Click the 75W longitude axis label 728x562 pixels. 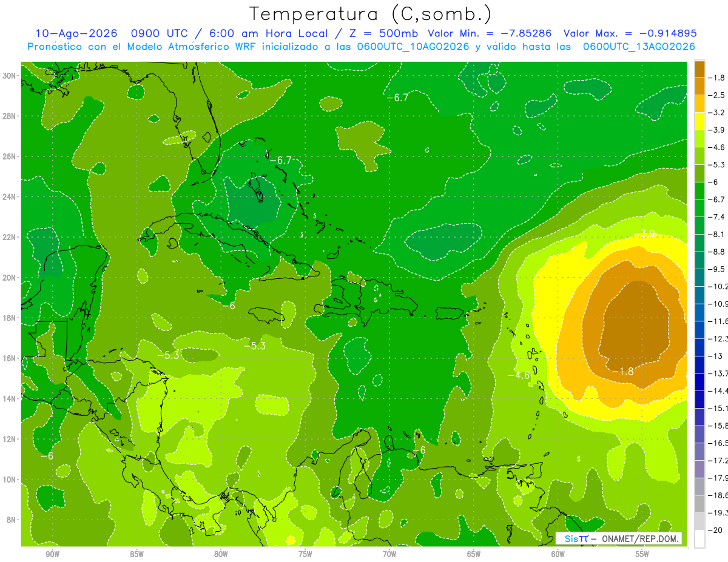coord(305,554)
